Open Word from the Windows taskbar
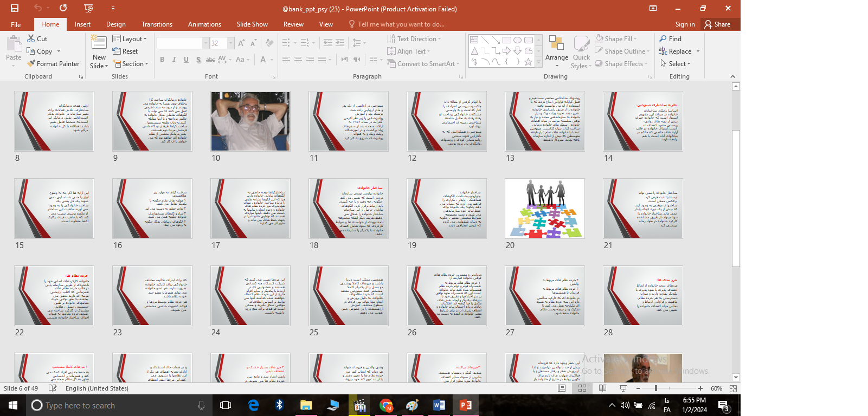Image resolution: width=868 pixels, height=416 pixels. coord(439,405)
